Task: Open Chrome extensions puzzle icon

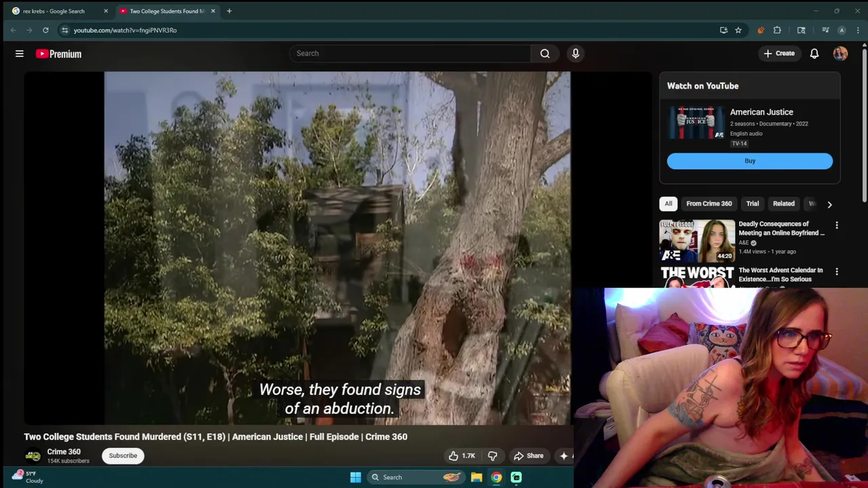Action: tap(777, 30)
